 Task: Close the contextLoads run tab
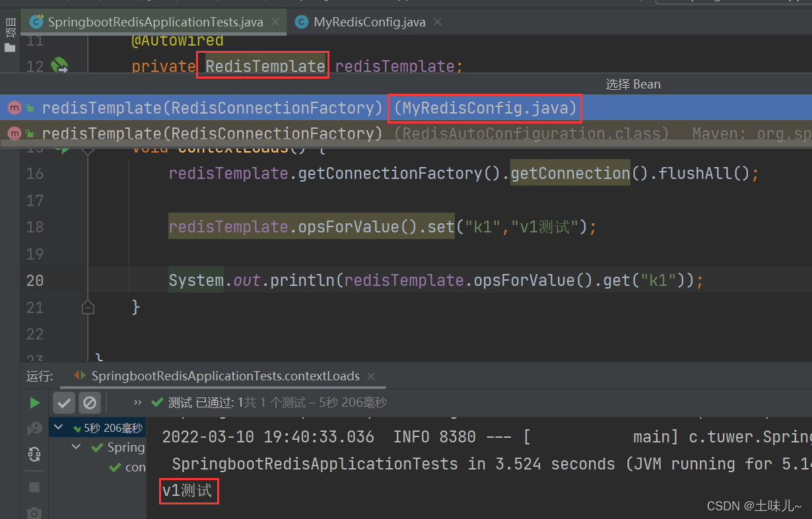tap(371, 376)
